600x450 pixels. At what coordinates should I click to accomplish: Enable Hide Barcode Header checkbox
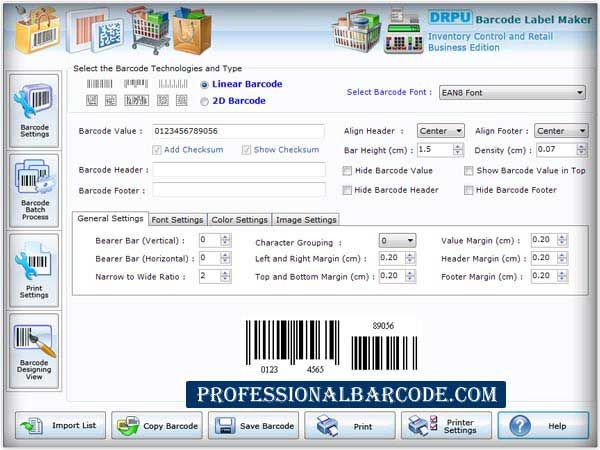(347, 190)
